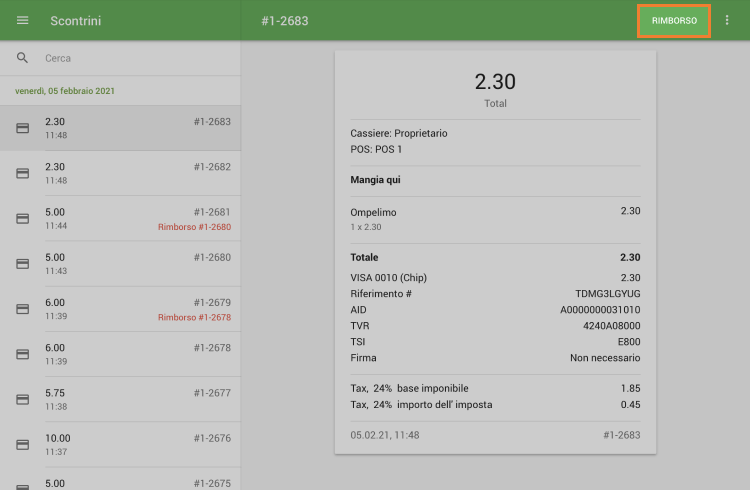The image size is (750, 490).
Task: Select receipt #1-2683 in list
Action: click(120, 128)
